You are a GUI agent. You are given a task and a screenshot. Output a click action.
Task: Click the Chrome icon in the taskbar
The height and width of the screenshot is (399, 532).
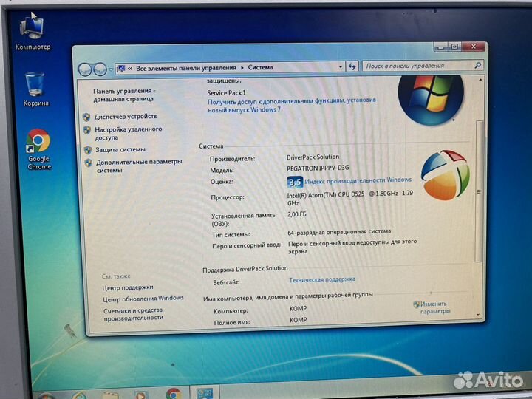tap(174, 393)
